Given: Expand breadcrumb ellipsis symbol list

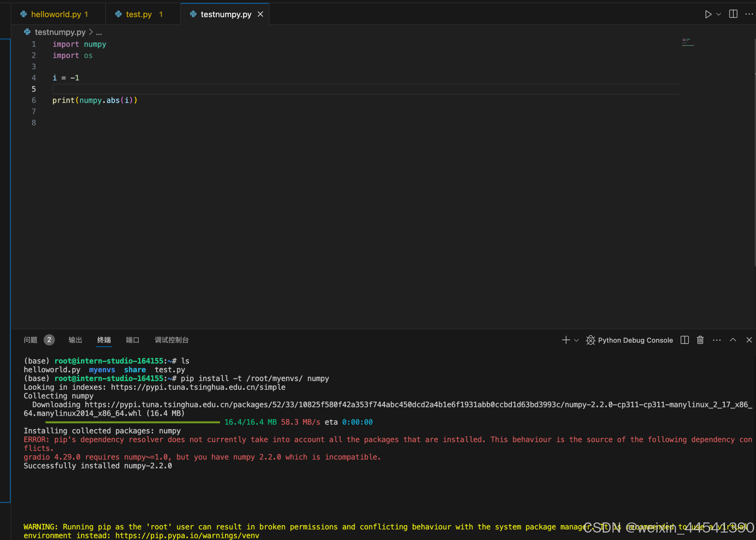Looking at the screenshot, I should pyautogui.click(x=99, y=33).
